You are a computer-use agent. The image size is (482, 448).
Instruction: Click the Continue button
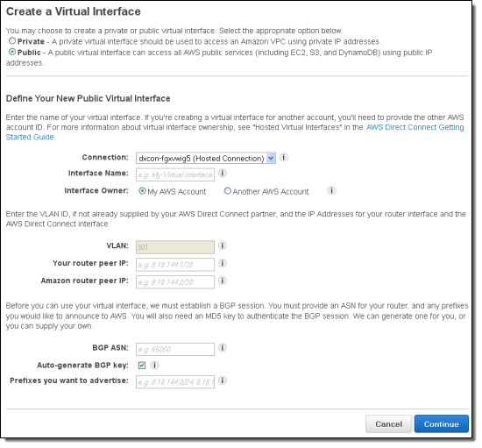(442, 424)
